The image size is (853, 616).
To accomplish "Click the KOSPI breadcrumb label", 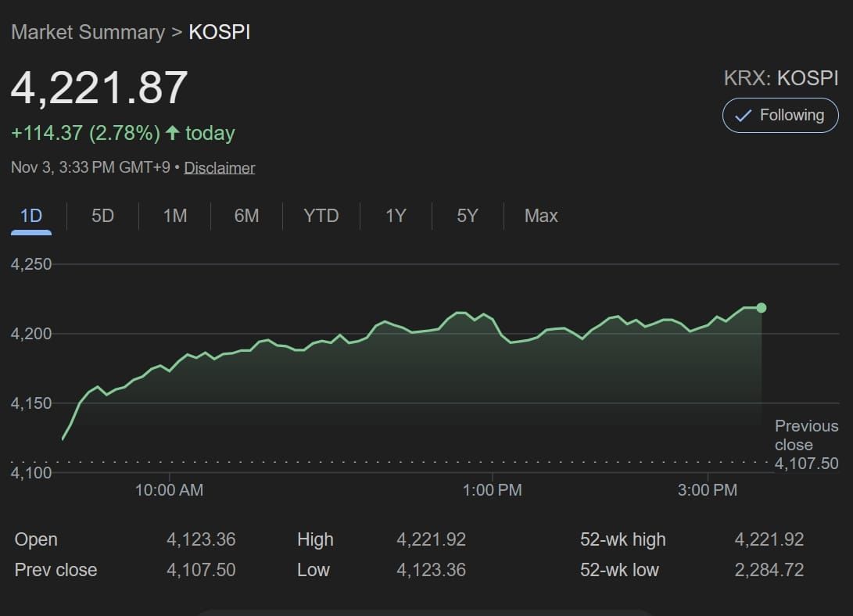I will pyautogui.click(x=220, y=32).
